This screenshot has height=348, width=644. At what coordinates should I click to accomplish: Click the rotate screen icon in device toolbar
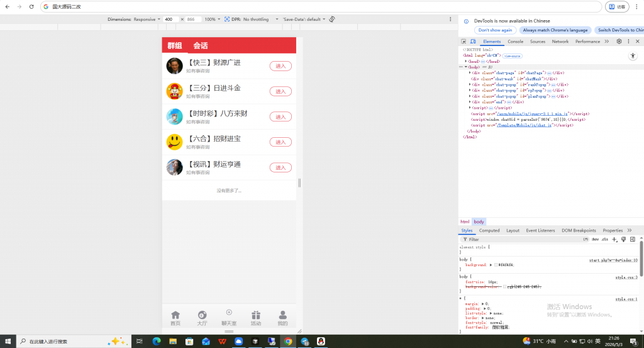click(x=332, y=20)
